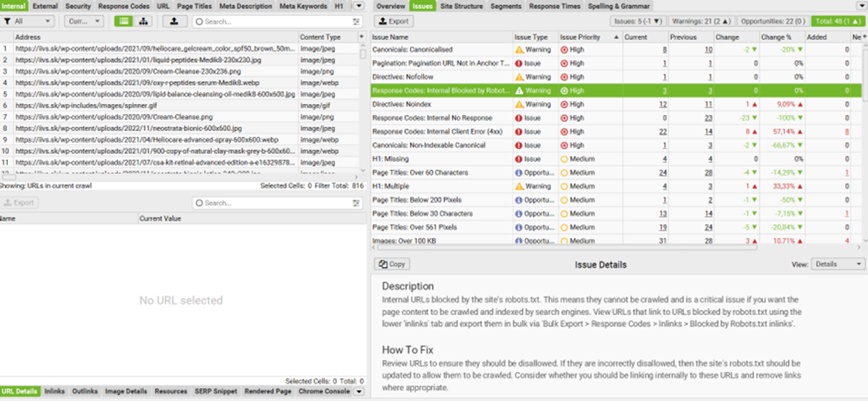Screen dimensions: 868x401
Task: Expand more tabs arrow after H1
Action: pos(357,6)
